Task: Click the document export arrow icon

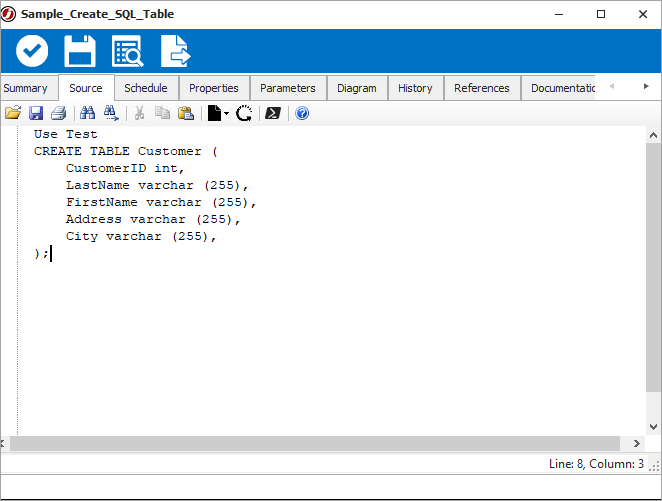Action: 176,51
